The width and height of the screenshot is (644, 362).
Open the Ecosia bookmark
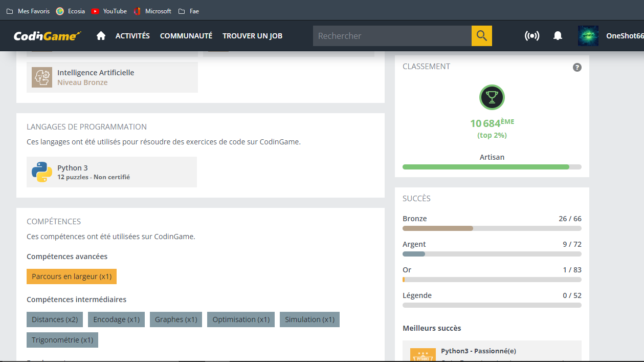click(71, 11)
